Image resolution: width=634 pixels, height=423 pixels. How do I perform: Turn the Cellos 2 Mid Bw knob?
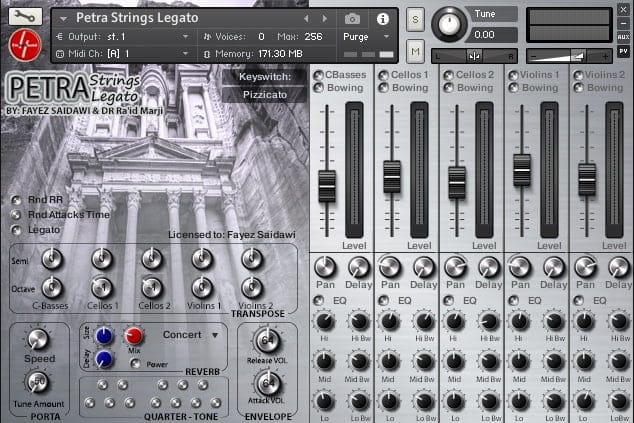pyautogui.click(x=488, y=362)
